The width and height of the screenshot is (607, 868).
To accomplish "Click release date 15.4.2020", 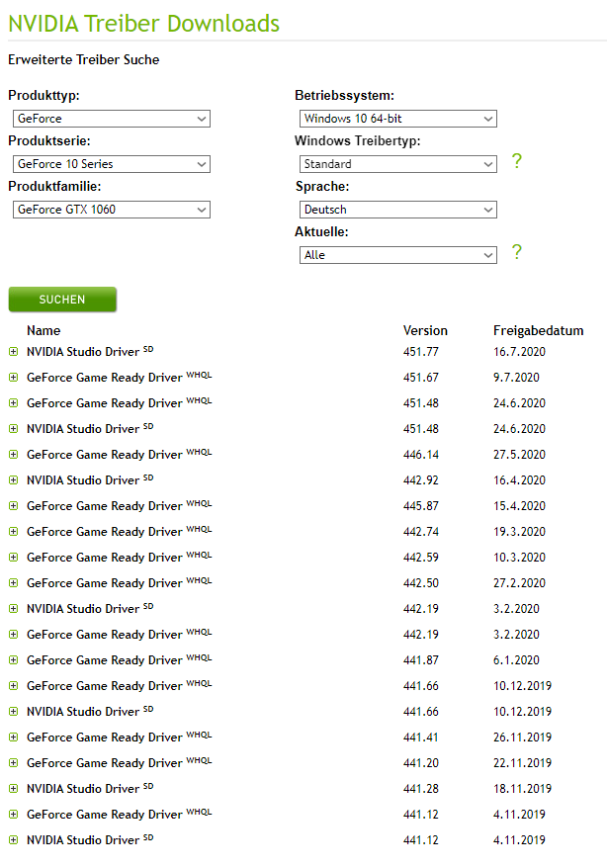I will click(x=519, y=506).
